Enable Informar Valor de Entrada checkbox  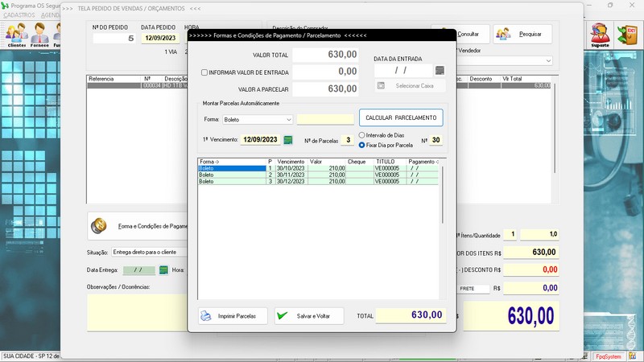204,72
